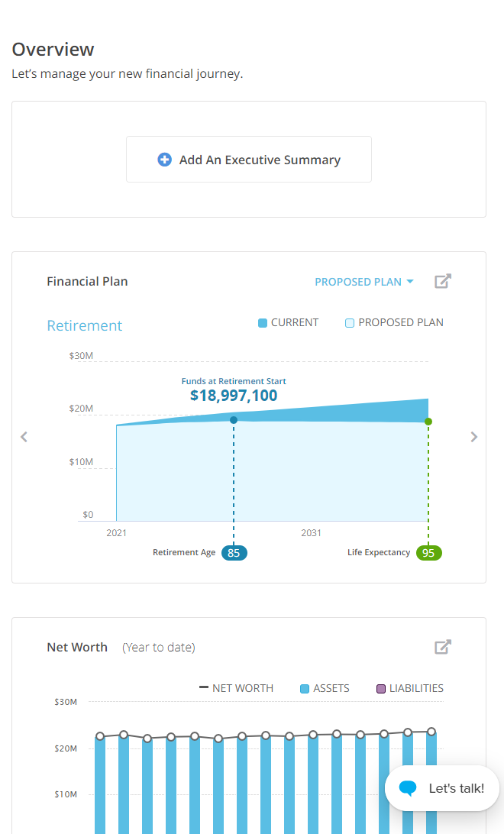Viewport: 504px width, 834px height.
Task: Click the retirement start marker dot
Action: (x=234, y=419)
